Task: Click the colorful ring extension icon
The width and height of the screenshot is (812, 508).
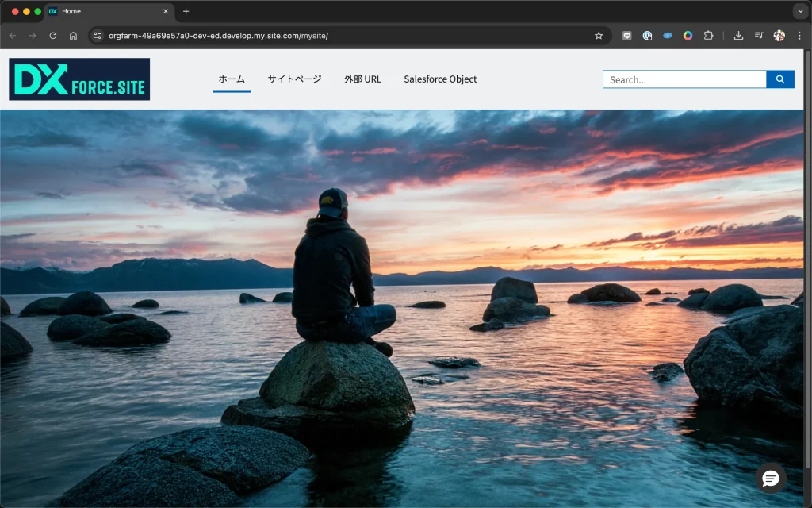Action: point(688,36)
